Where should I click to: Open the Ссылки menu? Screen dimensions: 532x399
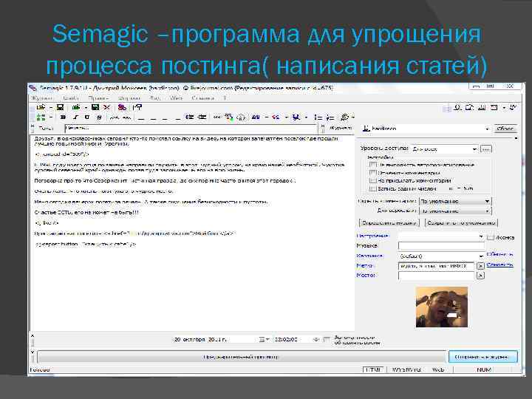pos(202,98)
